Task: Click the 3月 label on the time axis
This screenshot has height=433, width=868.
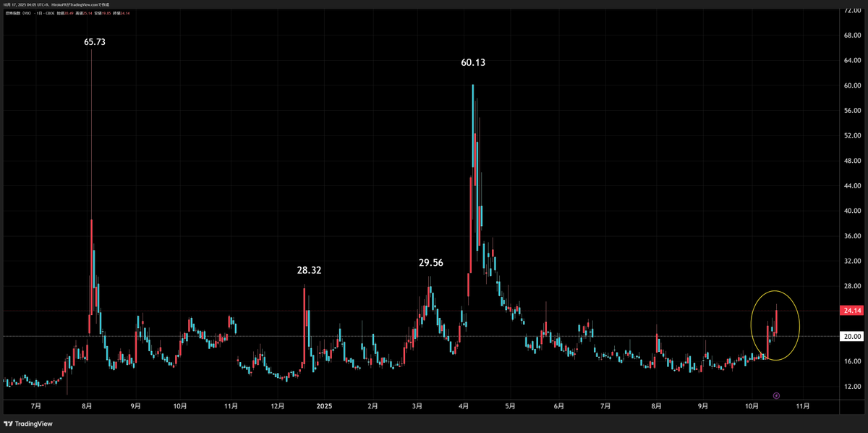Action: click(x=417, y=407)
